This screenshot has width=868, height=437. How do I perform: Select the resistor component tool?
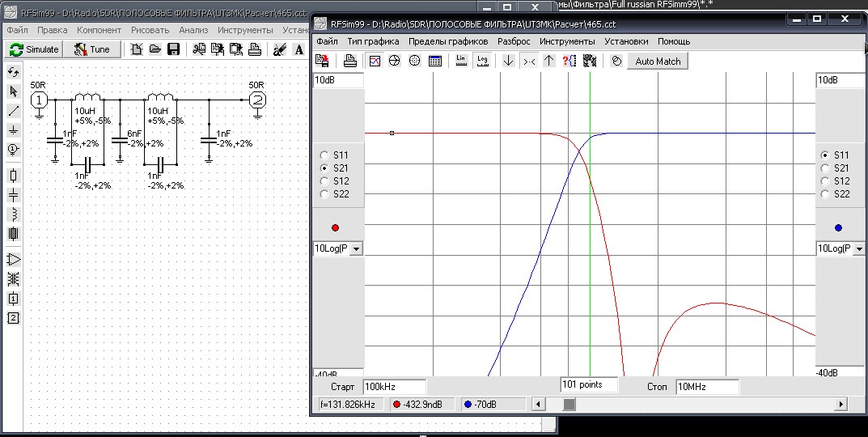14,176
